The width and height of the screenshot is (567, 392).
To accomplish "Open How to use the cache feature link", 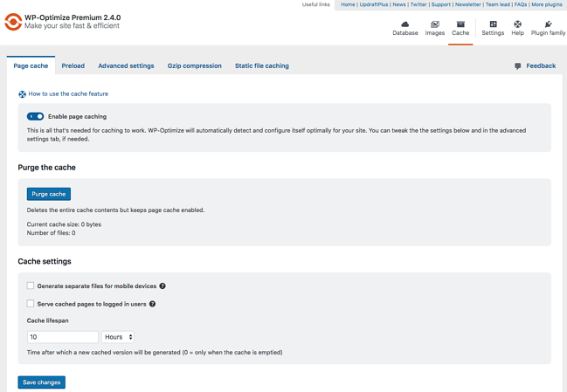I will 68,94.
